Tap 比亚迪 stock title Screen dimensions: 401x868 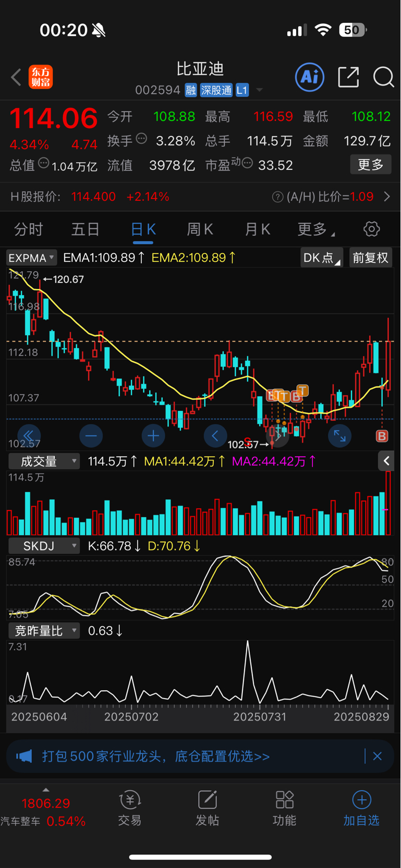200,69
